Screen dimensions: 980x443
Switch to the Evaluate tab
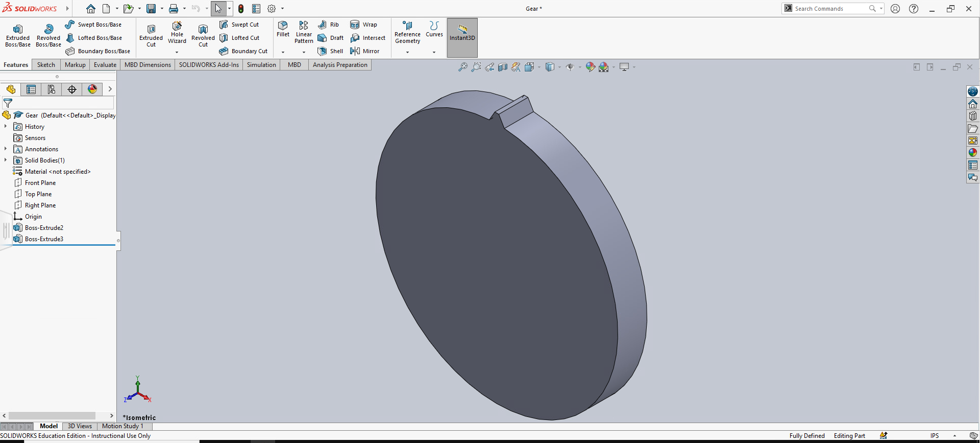pos(105,65)
